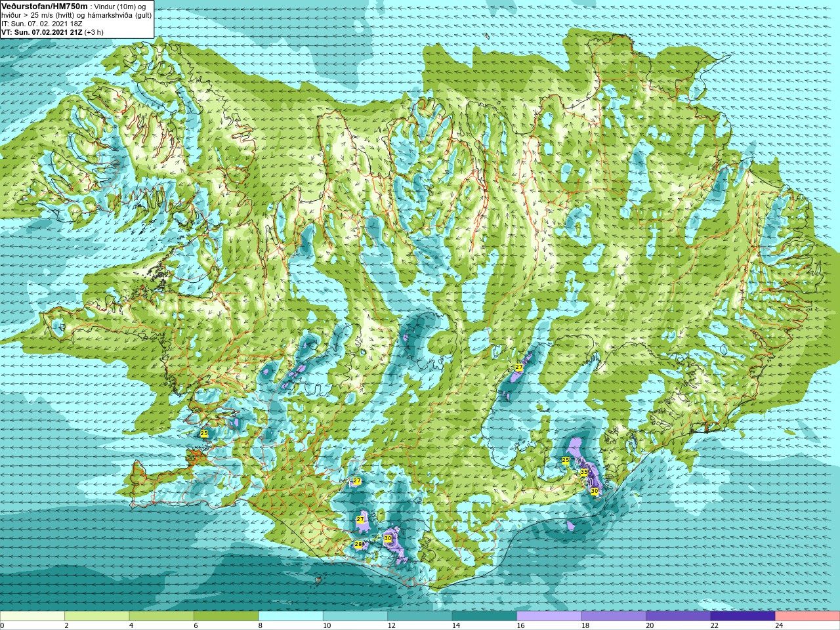
Task: Click the medium green 4–6 m/s legend swatch
Action: pyautogui.click(x=161, y=616)
